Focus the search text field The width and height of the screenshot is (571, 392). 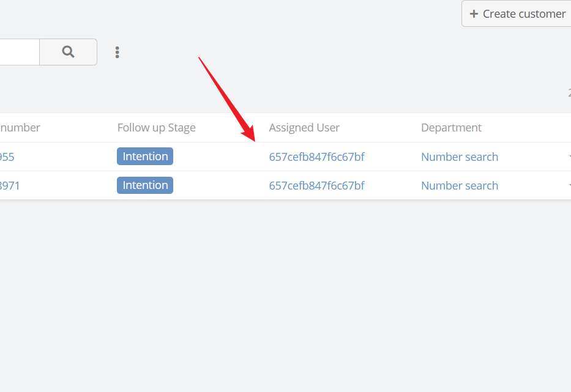point(20,52)
